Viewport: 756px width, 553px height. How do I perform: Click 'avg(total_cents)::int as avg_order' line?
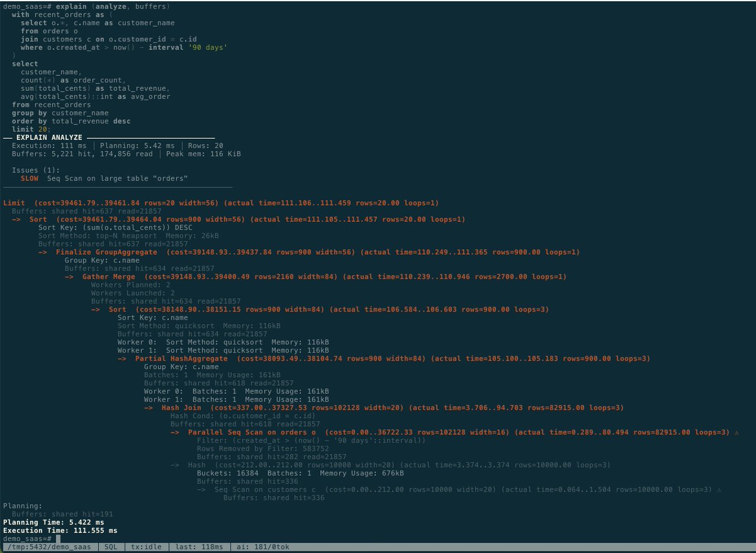[95, 96]
